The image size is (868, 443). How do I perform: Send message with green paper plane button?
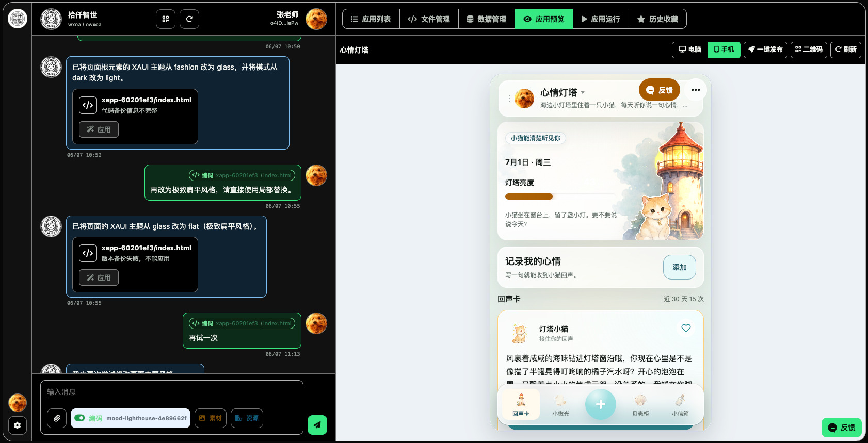click(x=317, y=425)
